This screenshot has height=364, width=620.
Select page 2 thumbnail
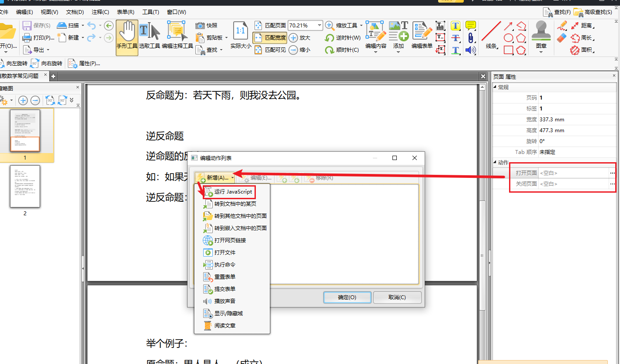(25, 186)
